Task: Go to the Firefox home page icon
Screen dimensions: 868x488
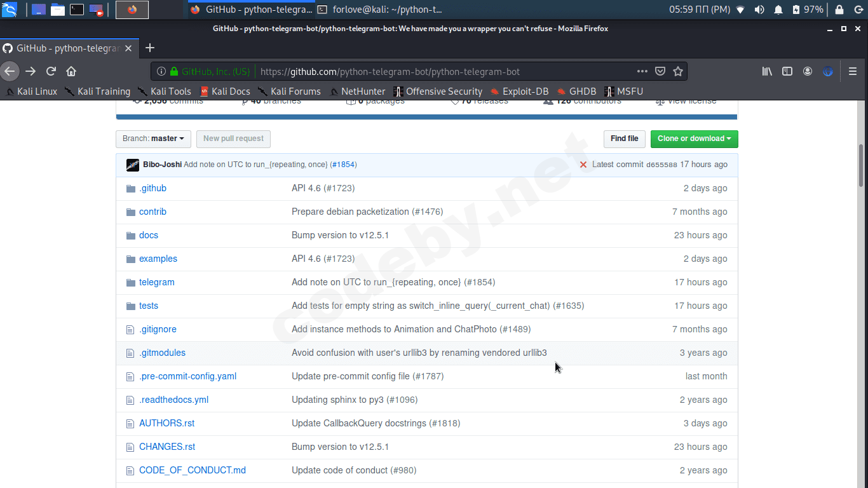Action: click(x=71, y=71)
